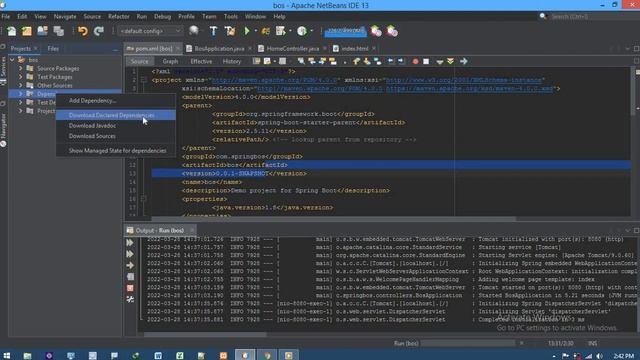Image resolution: width=640 pixels, height=360 pixels.
Task: Click the New File toolbar icon
Action: tap(11, 31)
